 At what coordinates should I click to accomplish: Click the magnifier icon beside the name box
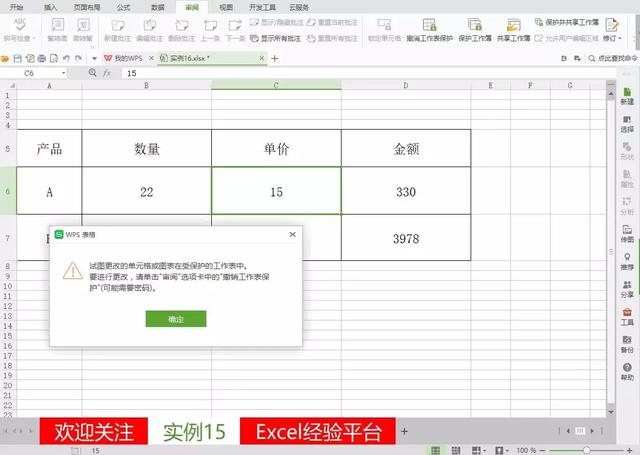click(x=93, y=73)
